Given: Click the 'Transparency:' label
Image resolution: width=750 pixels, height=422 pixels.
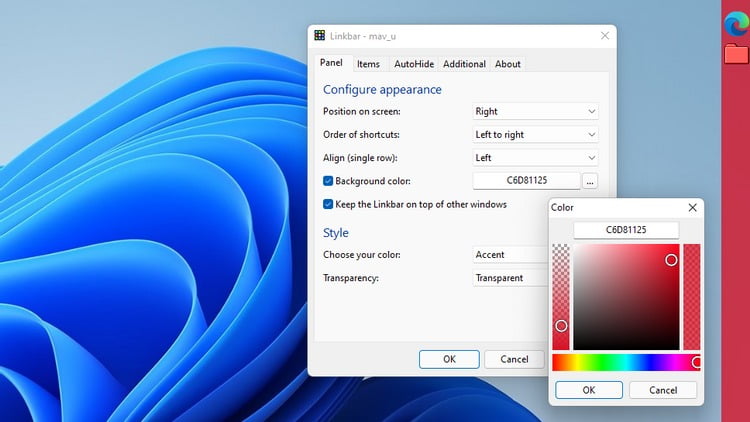Looking at the screenshot, I should pyautogui.click(x=351, y=278).
